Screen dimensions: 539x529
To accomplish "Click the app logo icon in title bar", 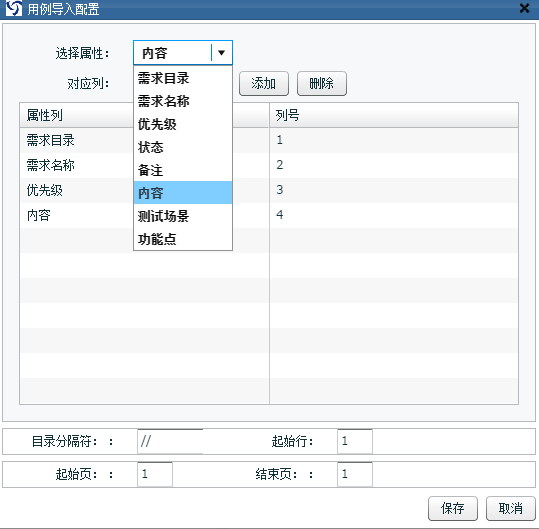I will [14, 9].
